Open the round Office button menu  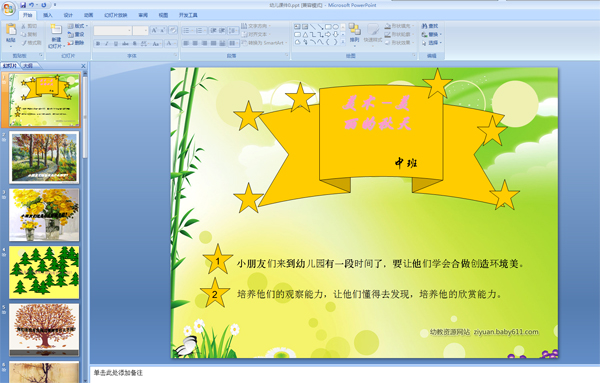(8, 8)
